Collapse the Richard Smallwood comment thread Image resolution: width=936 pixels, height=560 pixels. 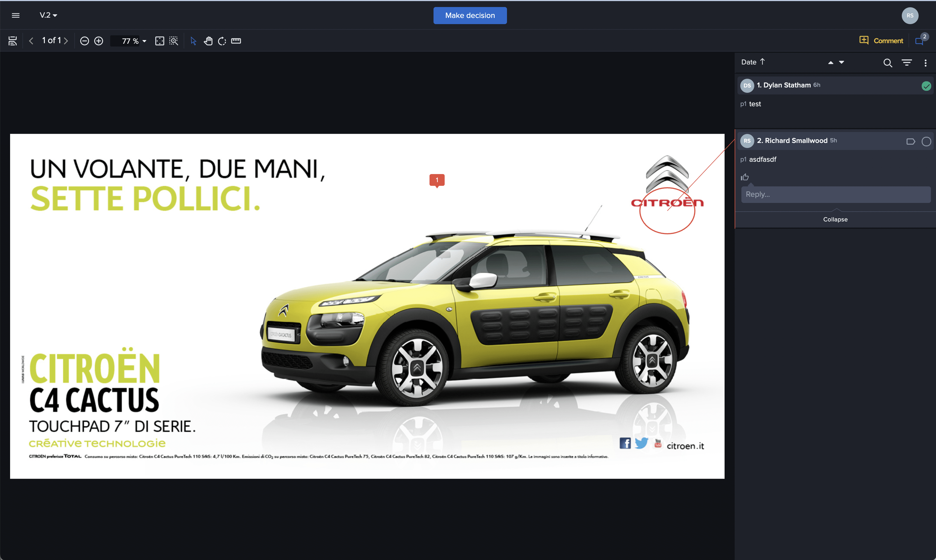click(x=835, y=220)
